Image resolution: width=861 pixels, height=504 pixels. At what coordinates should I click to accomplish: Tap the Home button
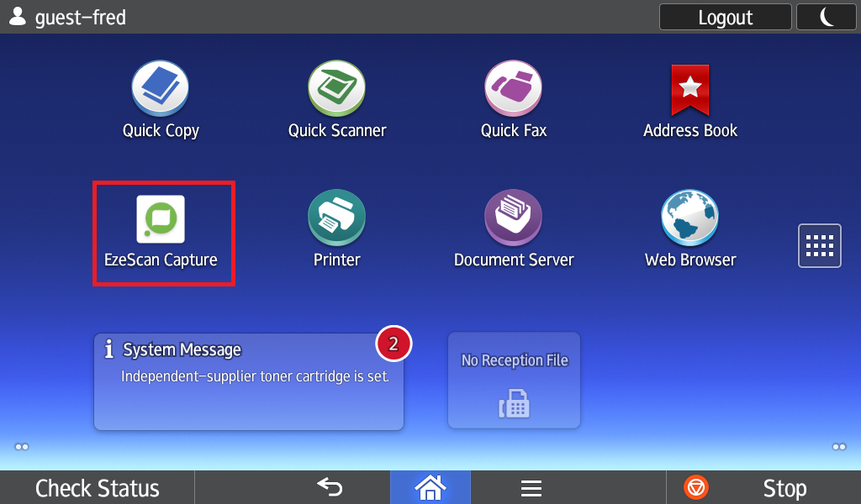pyautogui.click(x=430, y=488)
